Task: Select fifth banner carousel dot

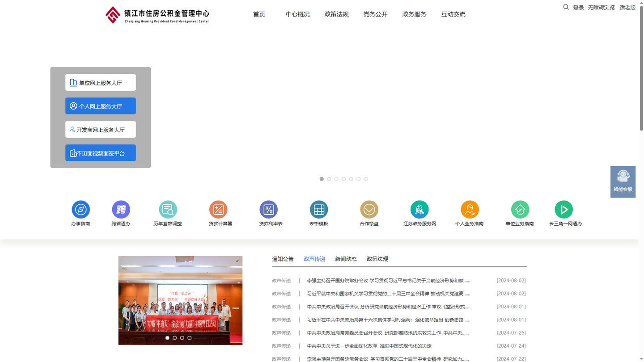Action: tap(351, 179)
